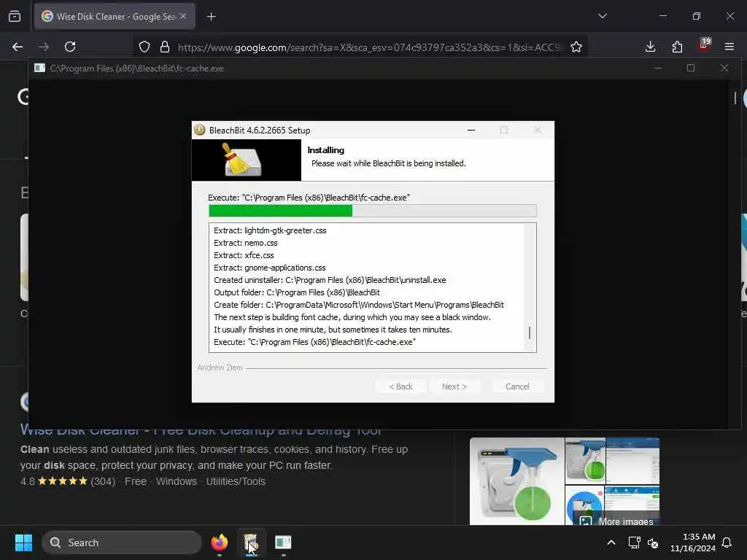747x560 pixels.
Task: Open the BleachBit installer taskbar icon
Action: click(x=251, y=542)
